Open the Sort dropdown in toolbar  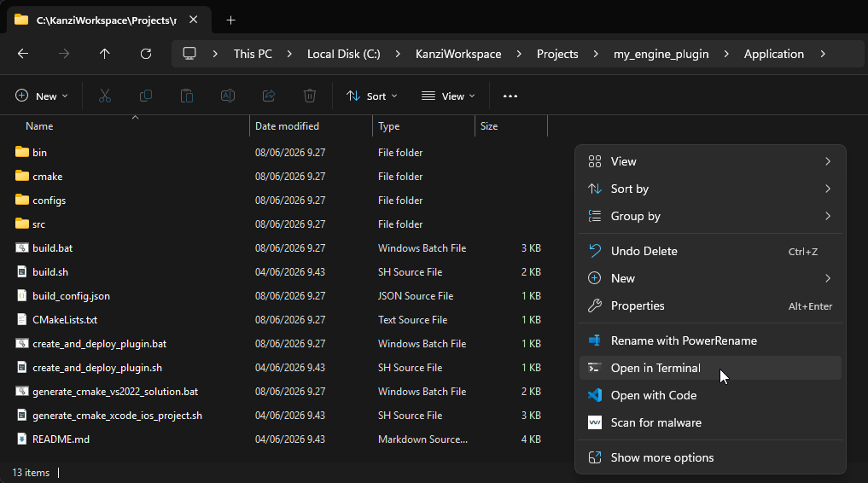click(372, 96)
